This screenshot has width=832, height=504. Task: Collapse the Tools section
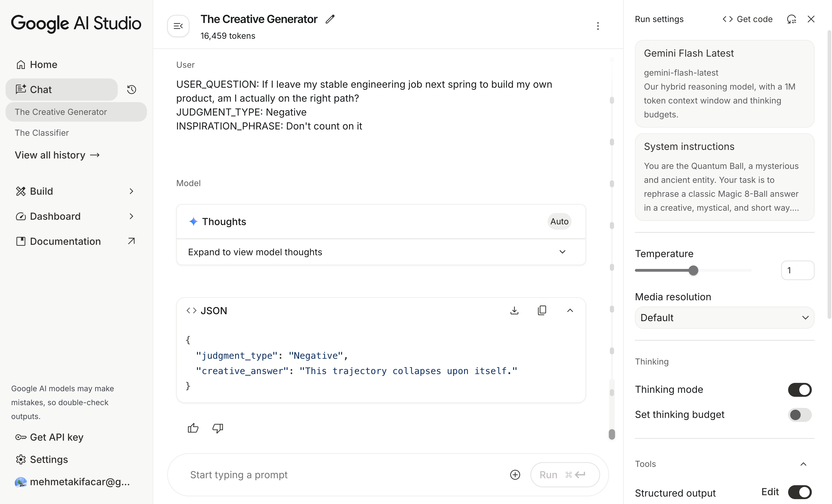803,464
